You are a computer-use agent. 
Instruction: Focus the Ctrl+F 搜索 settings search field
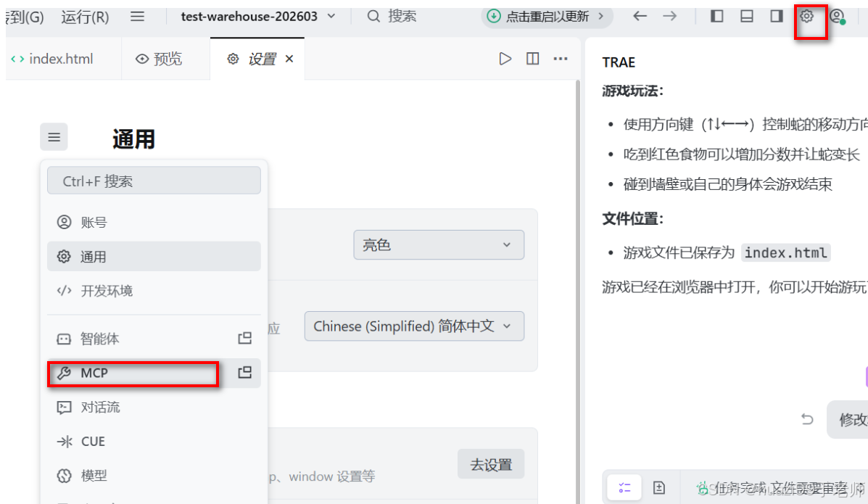pos(154,181)
